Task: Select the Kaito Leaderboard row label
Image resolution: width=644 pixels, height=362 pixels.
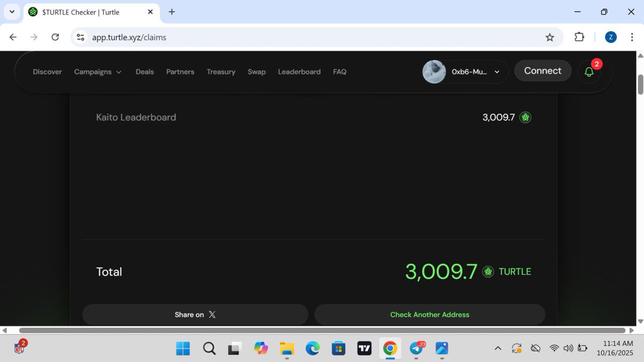Action: [x=136, y=117]
